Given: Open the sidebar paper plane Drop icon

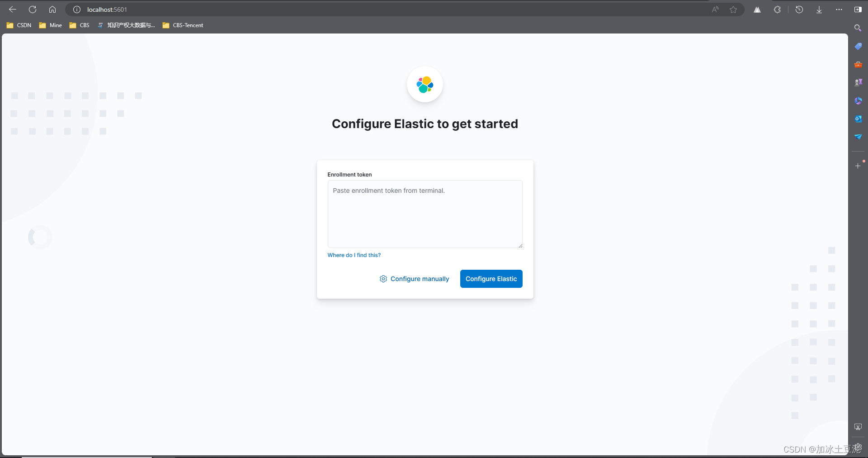Looking at the screenshot, I should (858, 136).
